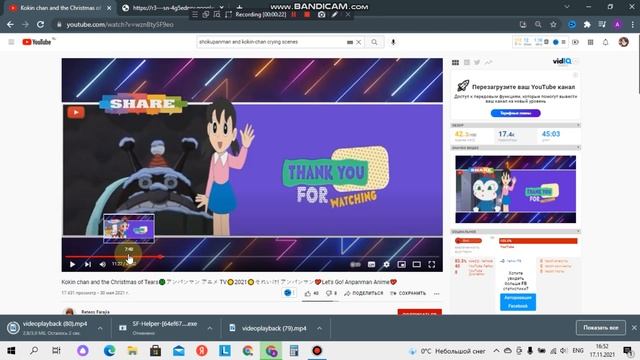Mute the video volume speaker icon

[x=102, y=264]
